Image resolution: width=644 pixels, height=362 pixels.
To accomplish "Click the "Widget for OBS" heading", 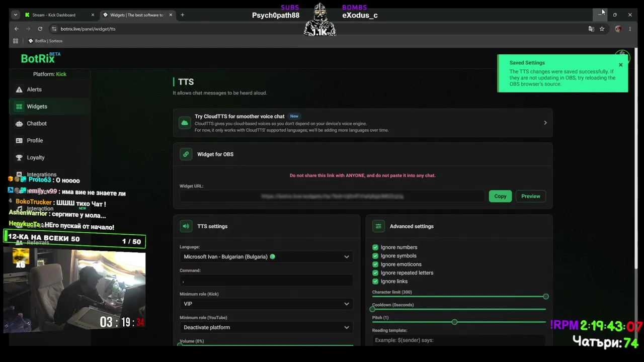I will tap(215, 154).
